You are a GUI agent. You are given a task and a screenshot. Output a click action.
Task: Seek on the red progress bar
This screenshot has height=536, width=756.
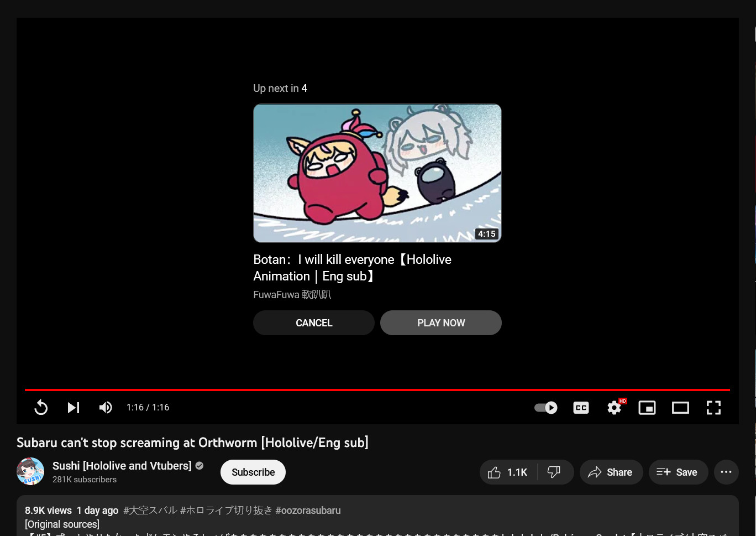(377, 390)
